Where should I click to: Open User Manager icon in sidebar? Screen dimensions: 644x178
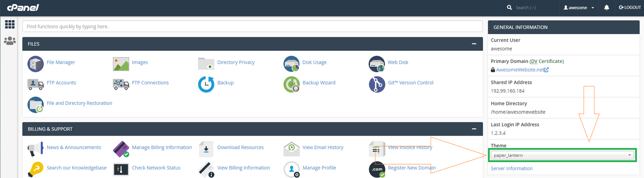[10, 41]
